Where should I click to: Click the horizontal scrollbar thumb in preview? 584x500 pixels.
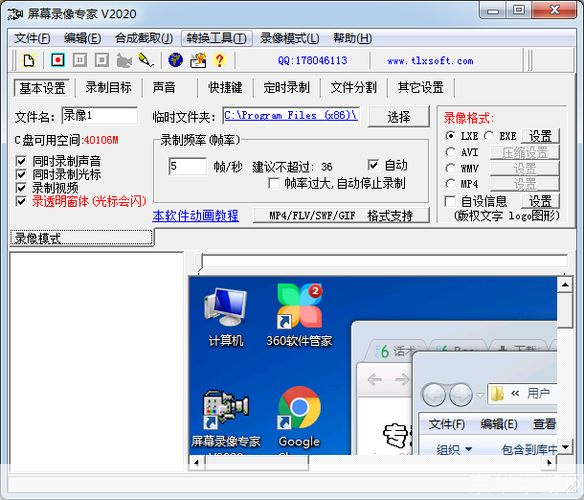pos(256,463)
